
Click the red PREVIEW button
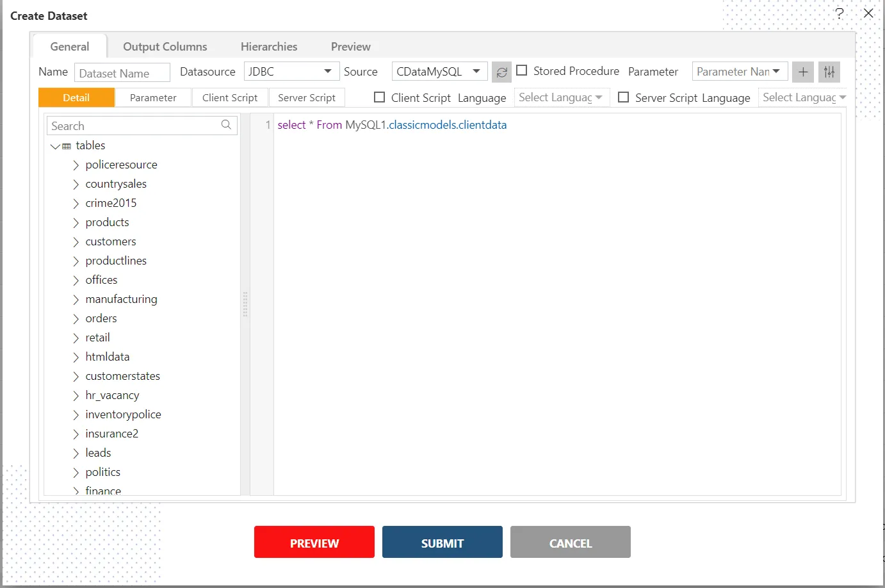pos(314,542)
